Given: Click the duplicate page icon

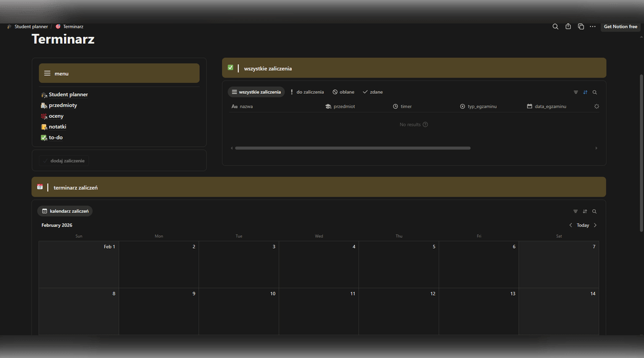Looking at the screenshot, I should coord(580,27).
